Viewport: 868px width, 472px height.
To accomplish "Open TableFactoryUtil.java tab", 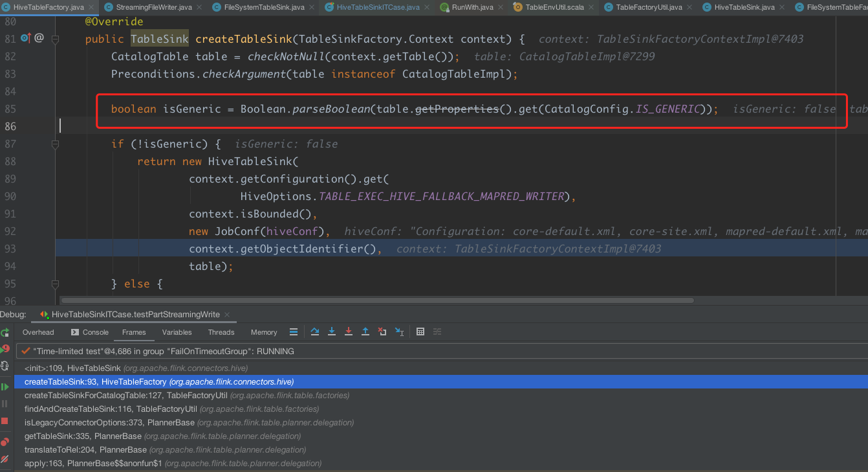I will point(649,7).
